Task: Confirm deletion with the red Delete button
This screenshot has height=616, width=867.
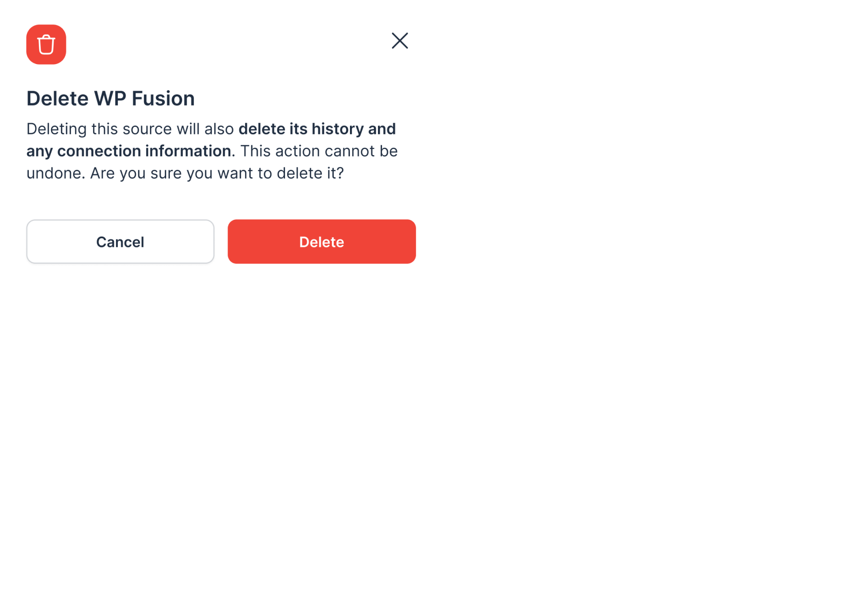Action: tap(322, 241)
